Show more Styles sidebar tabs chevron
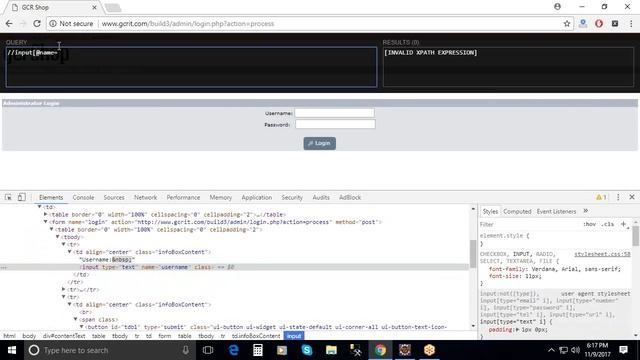This screenshot has width=640, height=360. click(x=586, y=211)
